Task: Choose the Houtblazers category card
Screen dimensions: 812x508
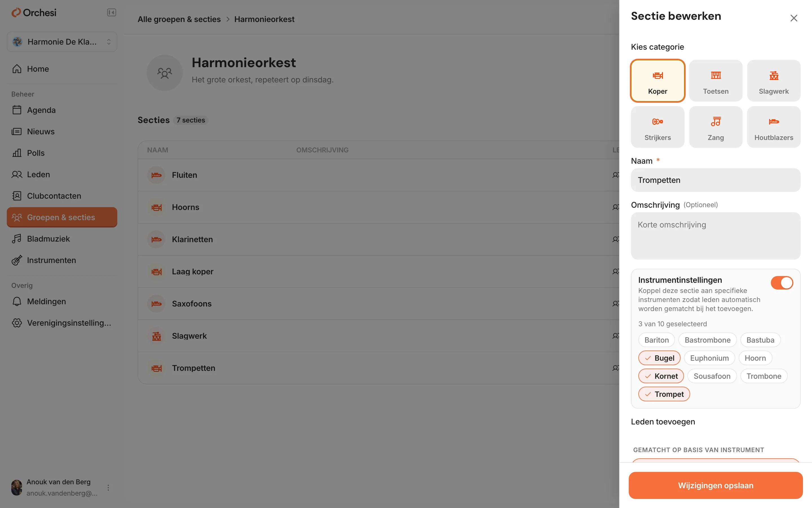Action: (773, 127)
